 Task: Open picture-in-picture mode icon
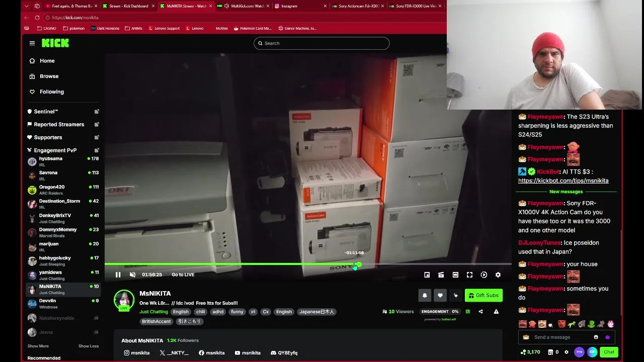427,275
